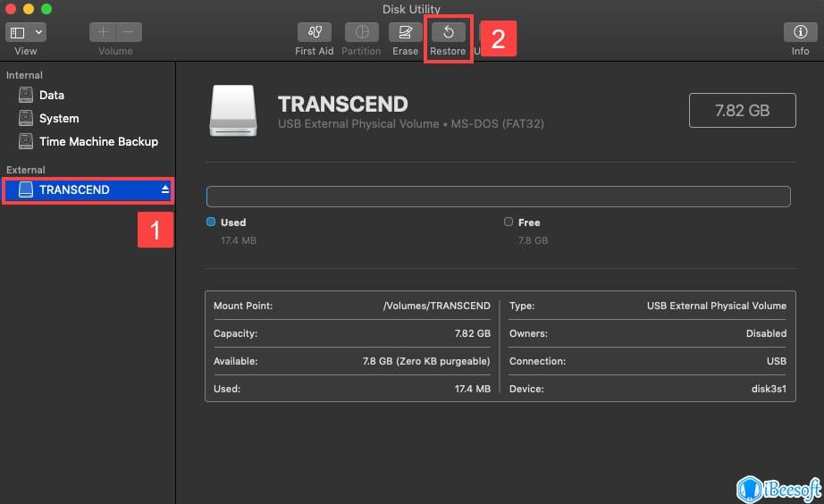Click the Erase label text
Viewport: 824px width, 504px height.
click(x=405, y=51)
